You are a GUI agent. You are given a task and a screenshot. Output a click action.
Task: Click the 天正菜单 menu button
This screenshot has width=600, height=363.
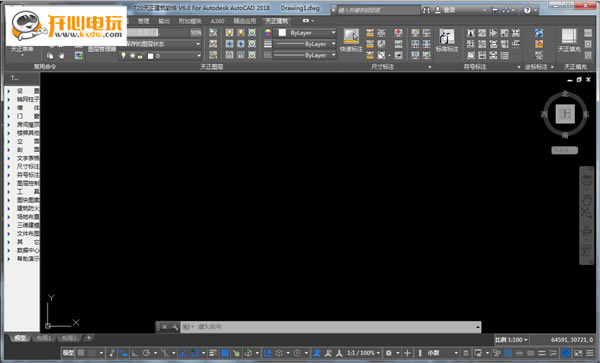22,49
